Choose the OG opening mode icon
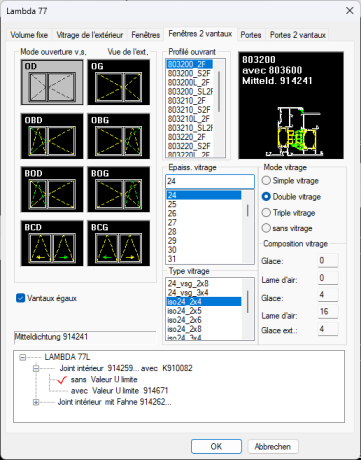361x460 pixels. 119,82
